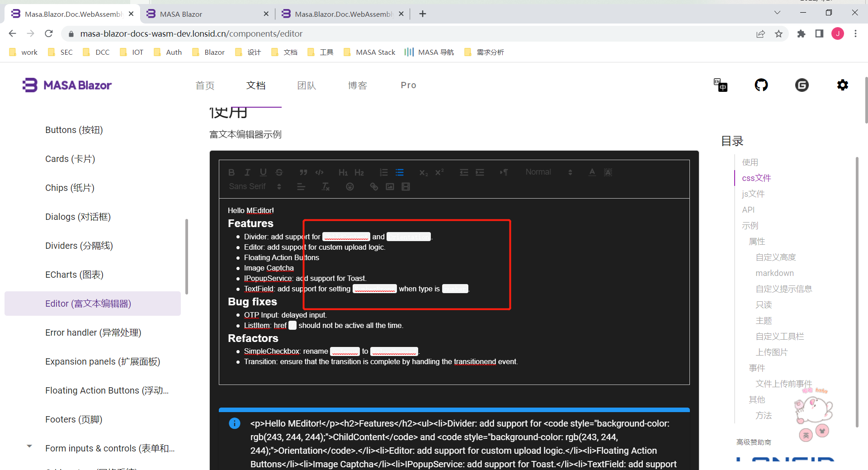Open 团队 in top navigation
This screenshot has height=470, width=868.
[307, 85]
